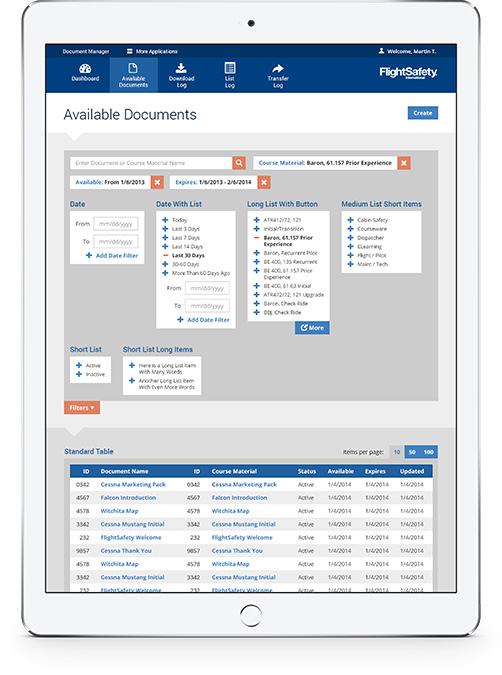Viewport: 502px width, 675px height.
Task: Open the Transfer Log arrow icon
Action: (x=278, y=68)
